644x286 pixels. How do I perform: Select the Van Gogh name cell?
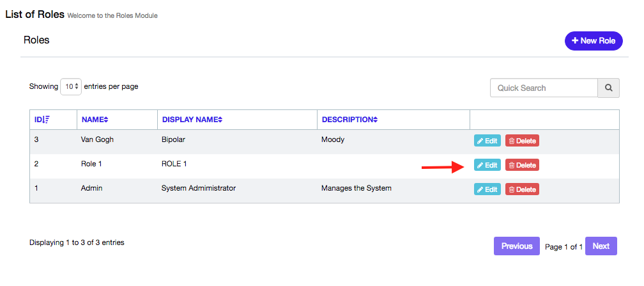coord(97,139)
